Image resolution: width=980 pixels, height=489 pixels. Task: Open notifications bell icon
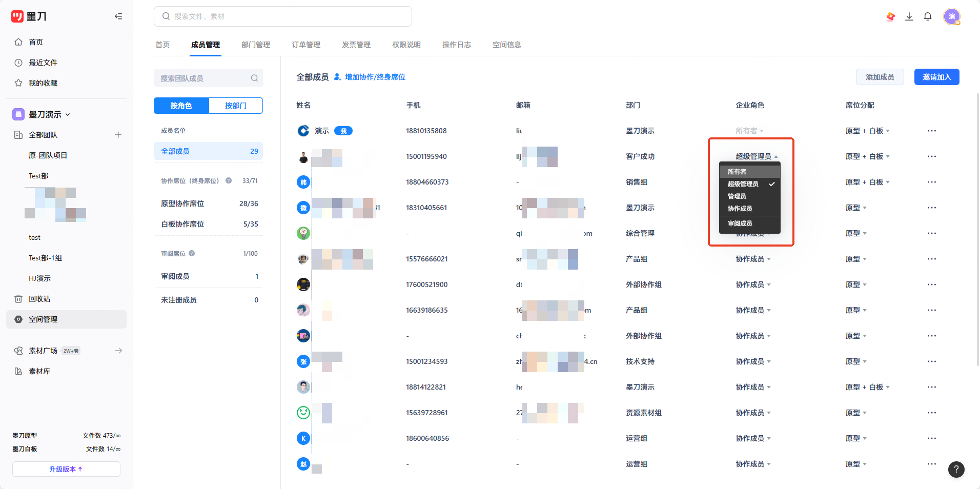point(928,16)
